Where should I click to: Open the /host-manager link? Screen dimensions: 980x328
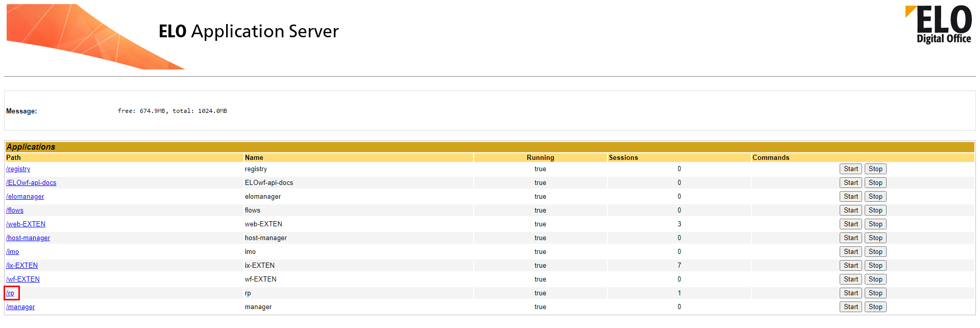(x=28, y=238)
